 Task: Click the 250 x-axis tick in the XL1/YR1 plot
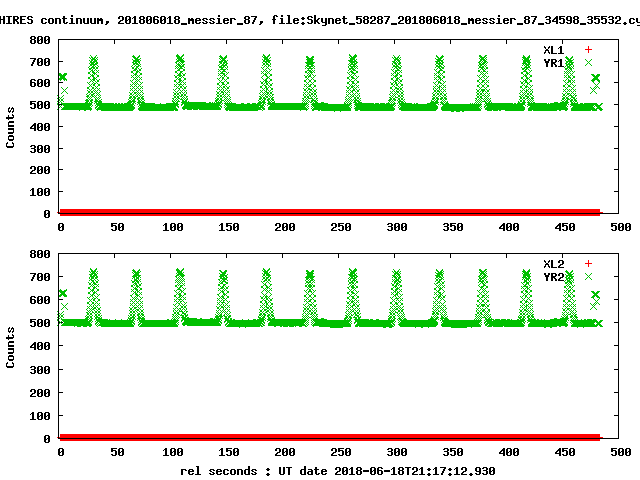[x=341, y=227]
